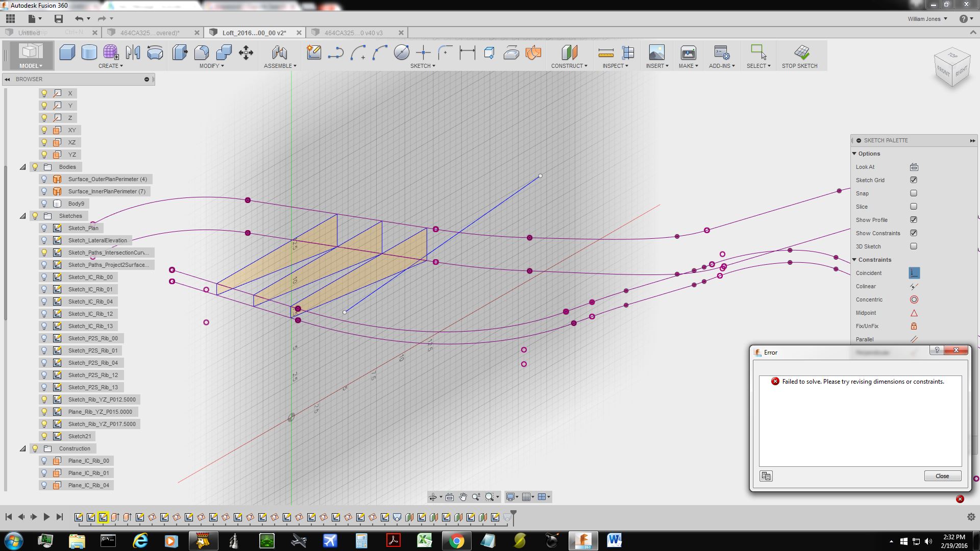Apply the Coincident constraint icon
This screenshot has width=980, height=551.
pyautogui.click(x=914, y=273)
